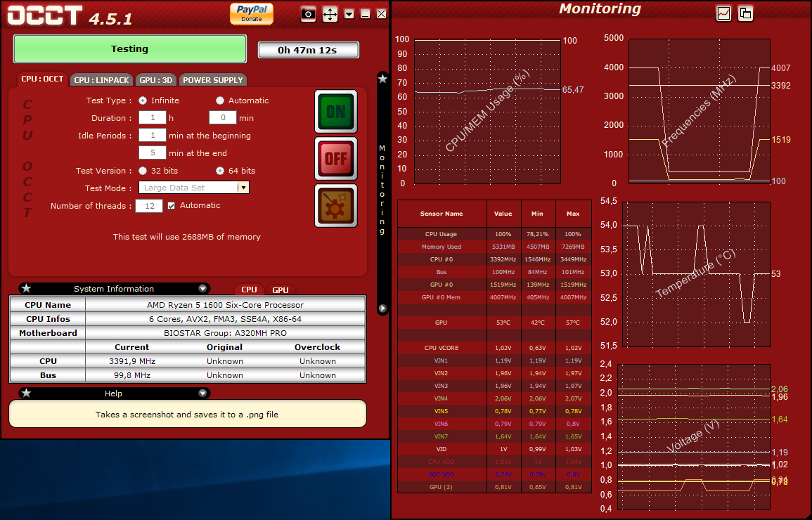Image resolution: width=812 pixels, height=520 pixels.
Task: Switch to the POWER SUPPLY tab
Action: click(213, 79)
